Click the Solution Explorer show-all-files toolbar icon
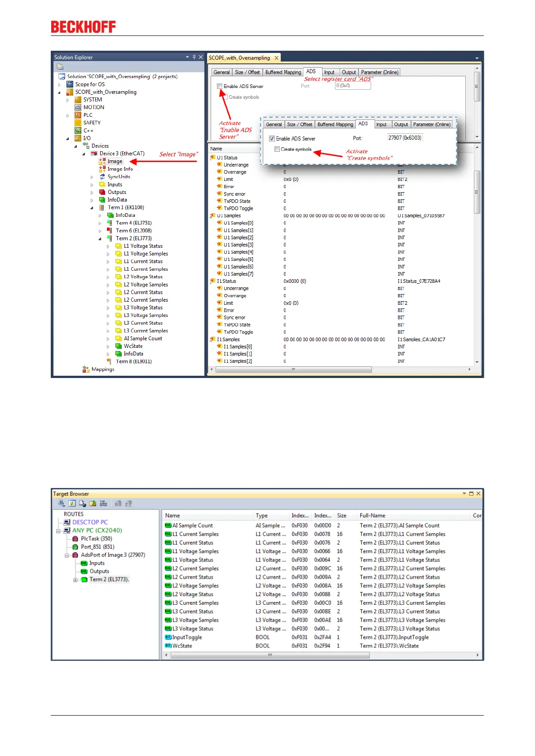Image resolution: width=535 pixels, height=756 pixels. (x=60, y=66)
